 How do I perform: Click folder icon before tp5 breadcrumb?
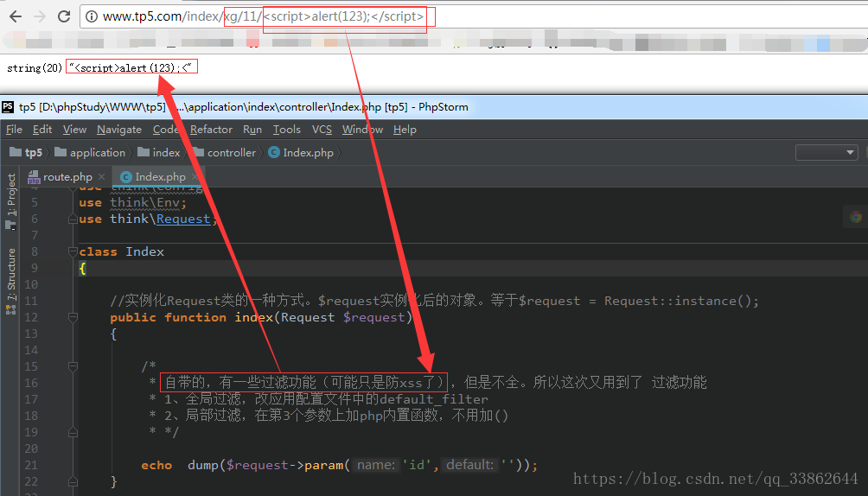16,152
